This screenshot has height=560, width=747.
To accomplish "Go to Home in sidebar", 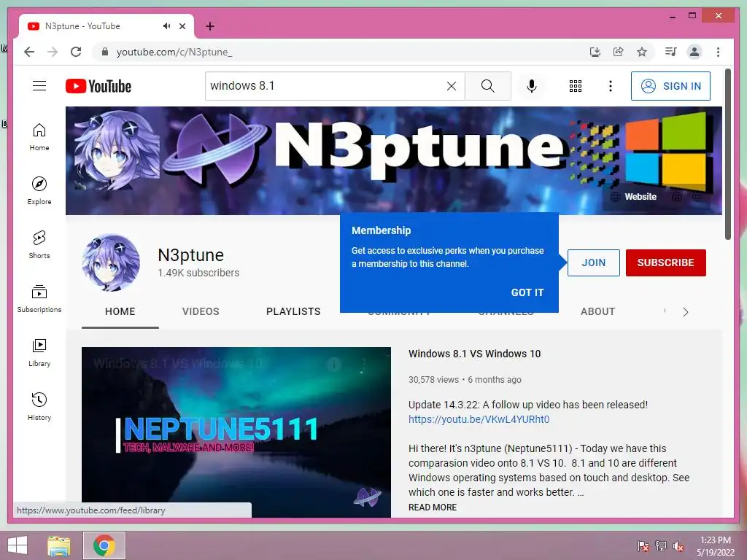I will point(39,137).
